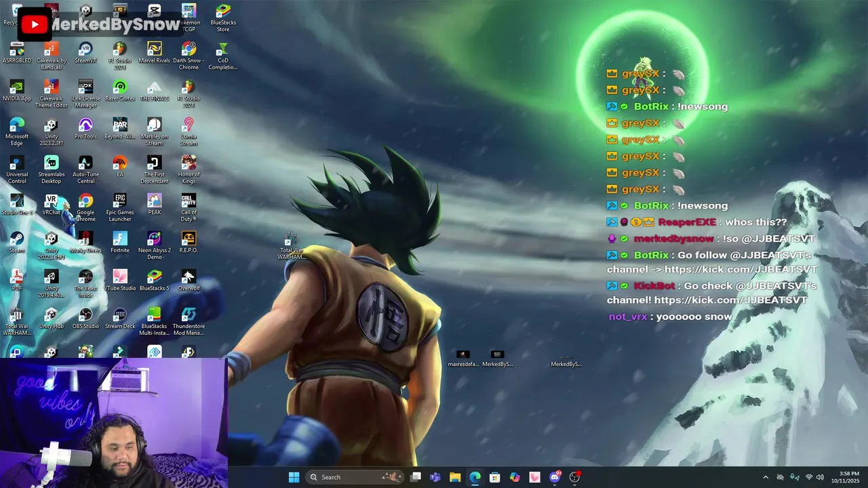Screen dimensions: 868x488
Task: Open Task View on the taskbar
Action: 416,477
